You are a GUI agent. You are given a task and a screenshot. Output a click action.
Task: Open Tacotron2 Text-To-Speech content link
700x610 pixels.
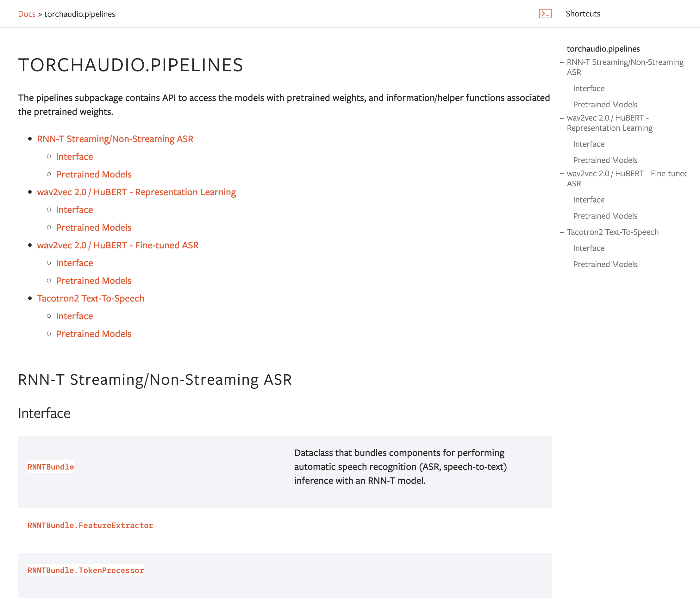coord(91,298)
